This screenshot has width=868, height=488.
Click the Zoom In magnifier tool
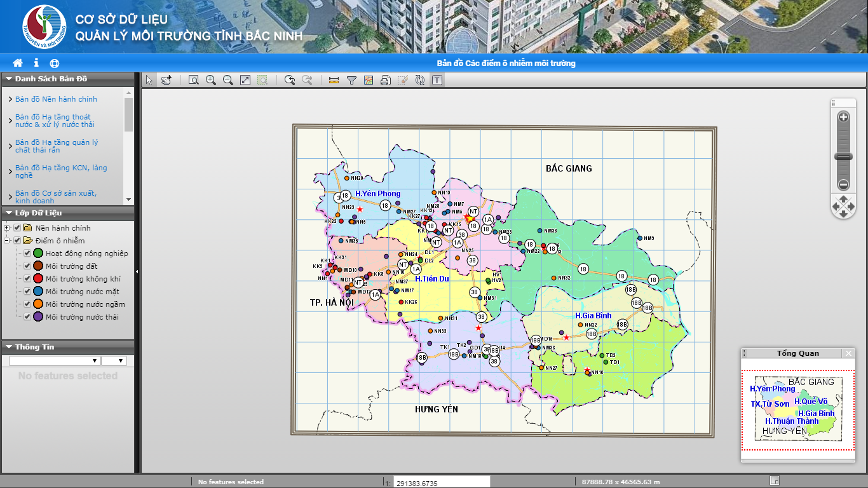[x=211, y=80]
